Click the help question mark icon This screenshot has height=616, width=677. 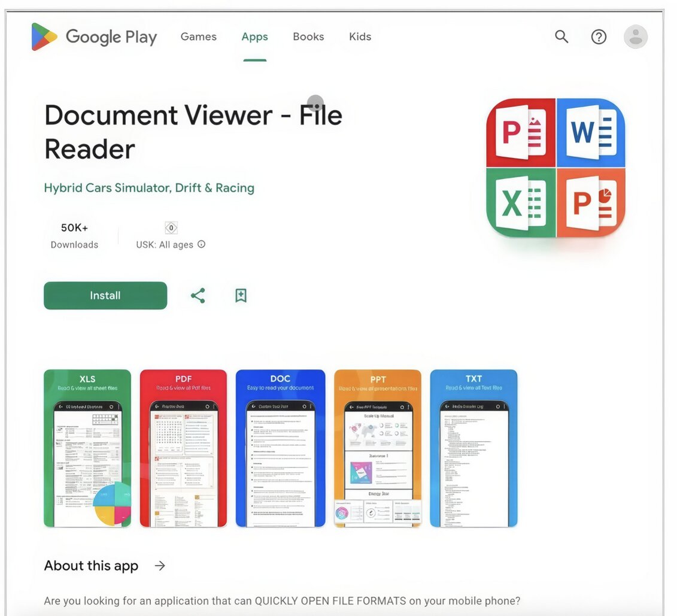tap(599, 37)
